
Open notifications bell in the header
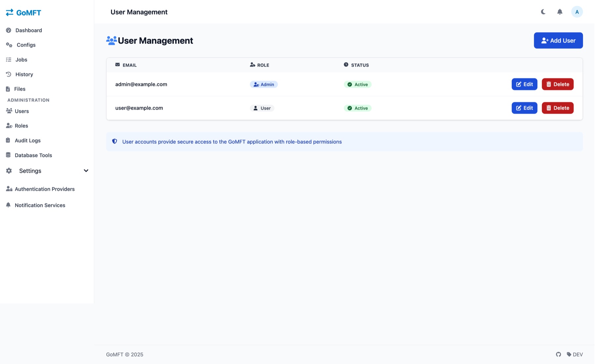[560, 12]
